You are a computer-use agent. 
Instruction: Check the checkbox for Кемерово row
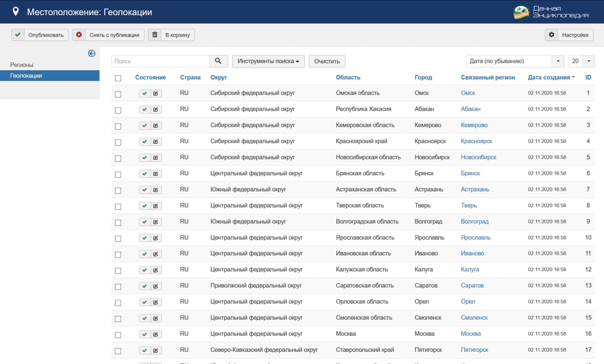118,126
